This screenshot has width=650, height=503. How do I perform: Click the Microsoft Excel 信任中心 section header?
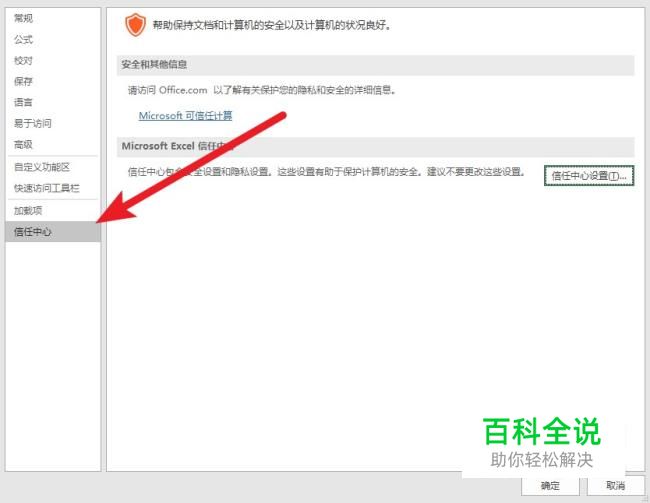click(375, 146)
